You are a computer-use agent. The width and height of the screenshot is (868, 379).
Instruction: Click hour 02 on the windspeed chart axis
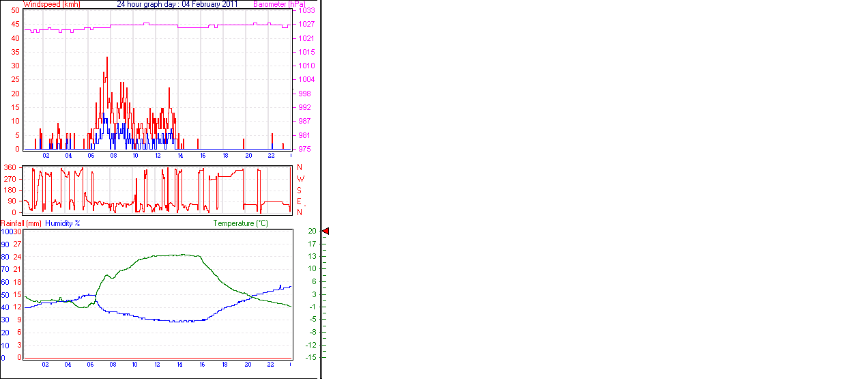coord(46,156)
